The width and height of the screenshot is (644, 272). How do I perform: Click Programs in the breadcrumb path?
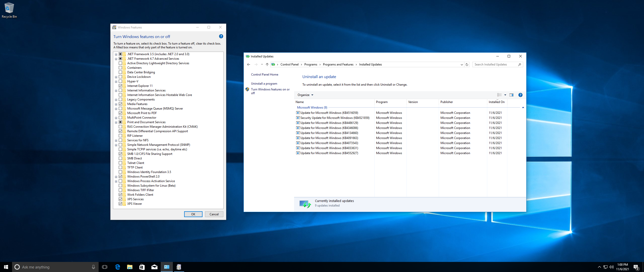click(311, 64)
